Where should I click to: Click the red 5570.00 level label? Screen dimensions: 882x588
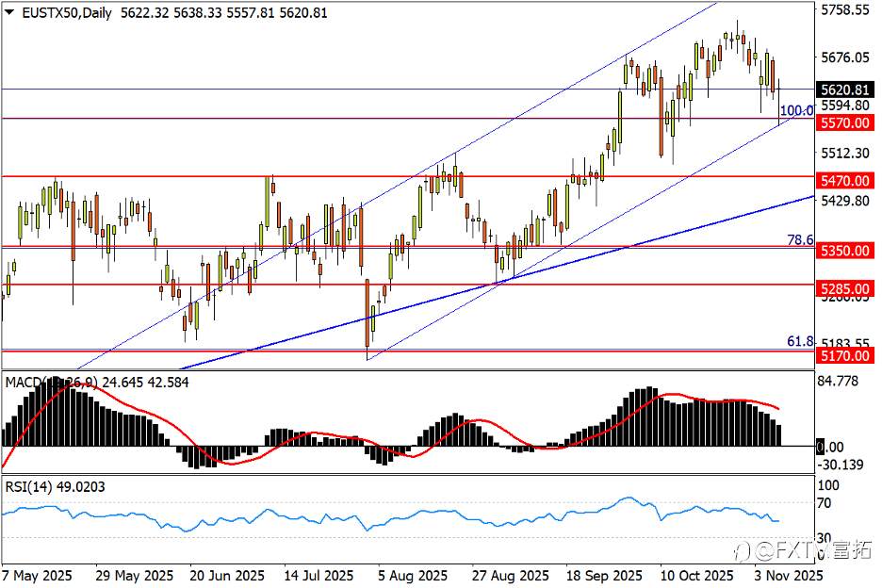click(845, 122)
